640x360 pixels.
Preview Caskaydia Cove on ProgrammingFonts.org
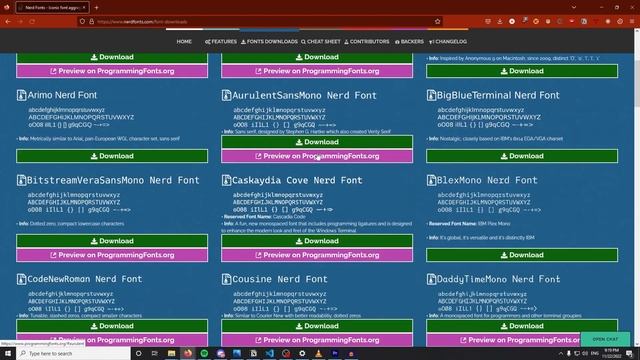point(317,255)
